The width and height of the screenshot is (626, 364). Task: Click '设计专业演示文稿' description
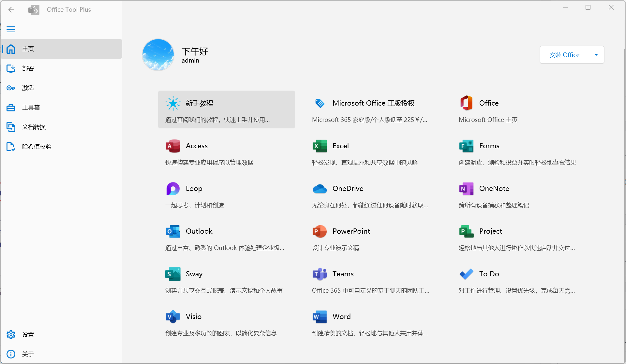[x=335, y=248]
